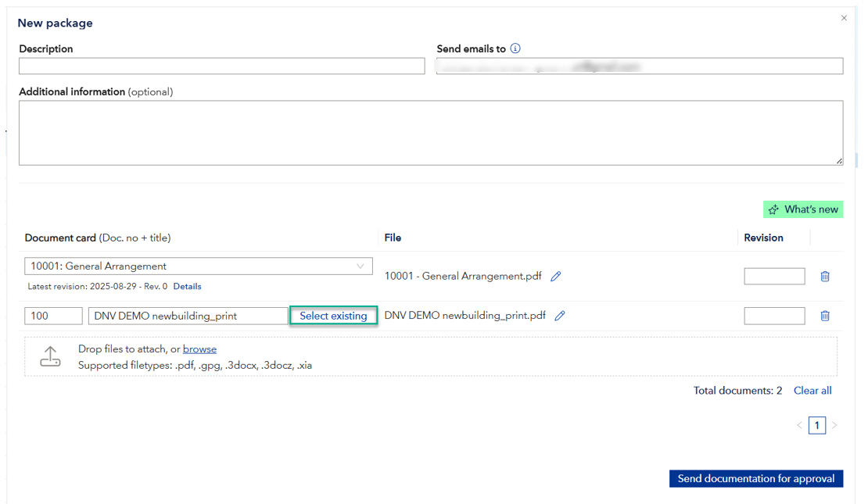Image resolution: width=868 pixels, height=504 pixels.
Task: Click Revision field for General Arrangement row
Action: coord(774,276)
